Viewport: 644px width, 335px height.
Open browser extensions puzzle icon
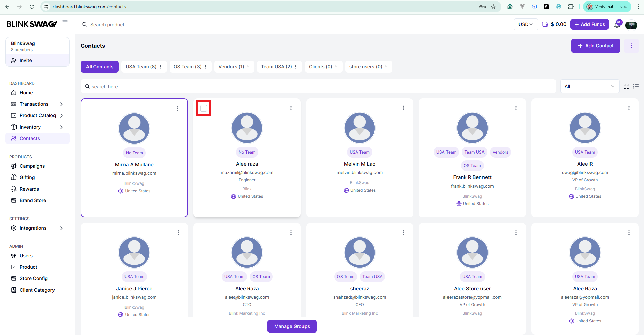coord(571,7)
